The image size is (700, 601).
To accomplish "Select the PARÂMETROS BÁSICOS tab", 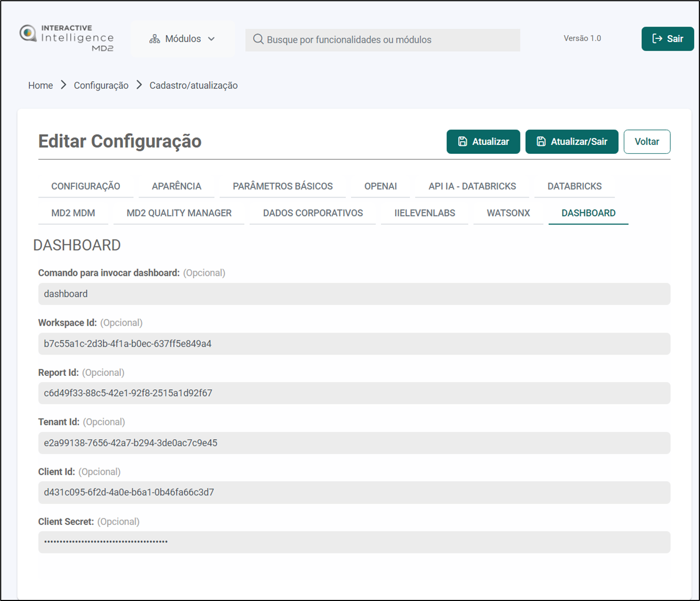I will coord(282,186).
